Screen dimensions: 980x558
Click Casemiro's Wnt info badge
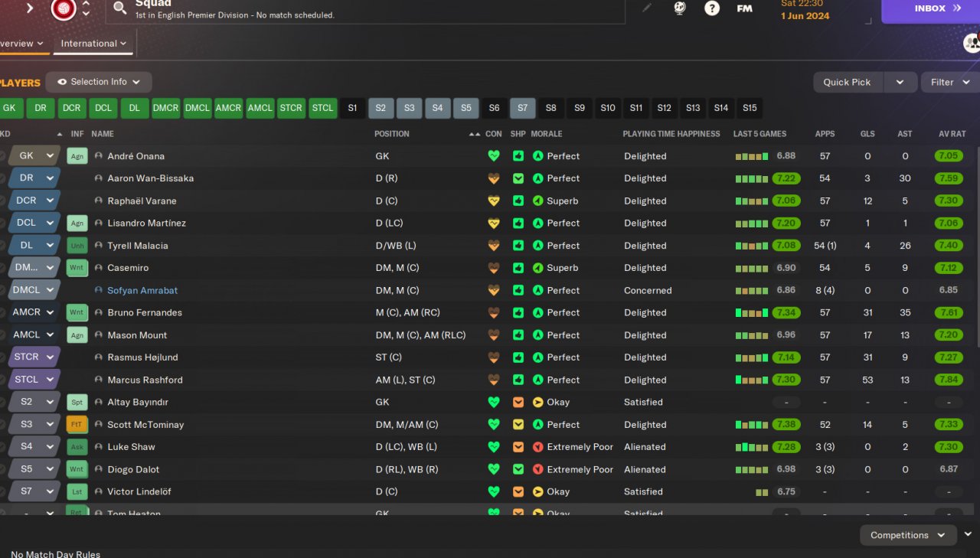pos(77,268)
